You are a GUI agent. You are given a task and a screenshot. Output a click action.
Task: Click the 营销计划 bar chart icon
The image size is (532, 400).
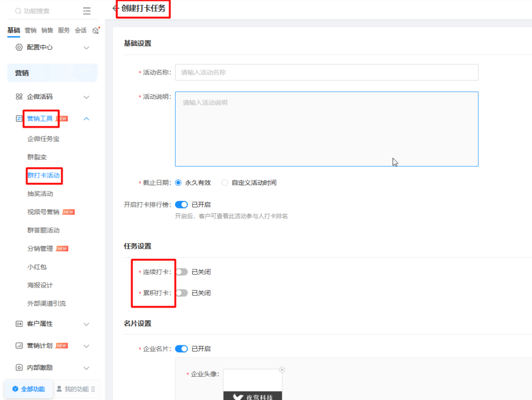tap(19, 345)
